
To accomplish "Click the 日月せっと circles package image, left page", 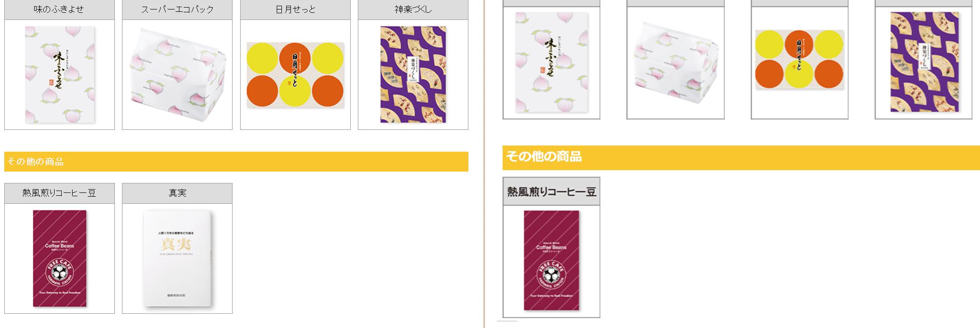I will pos(295,74).
